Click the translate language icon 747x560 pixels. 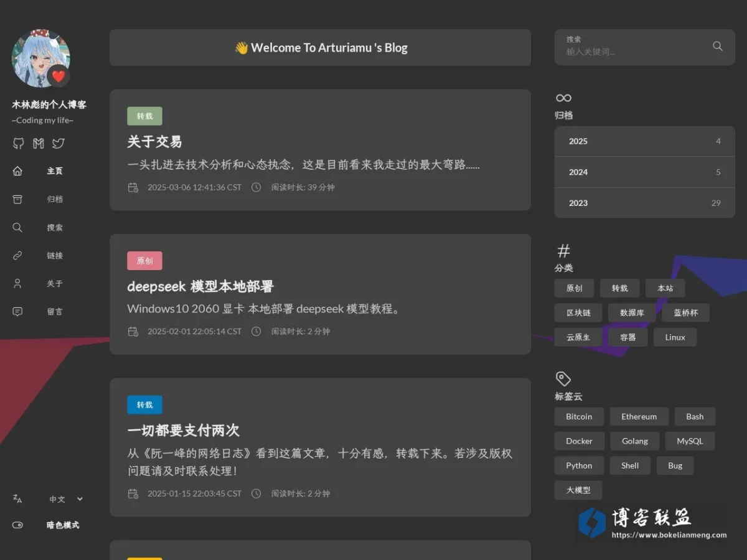point(17,499)
